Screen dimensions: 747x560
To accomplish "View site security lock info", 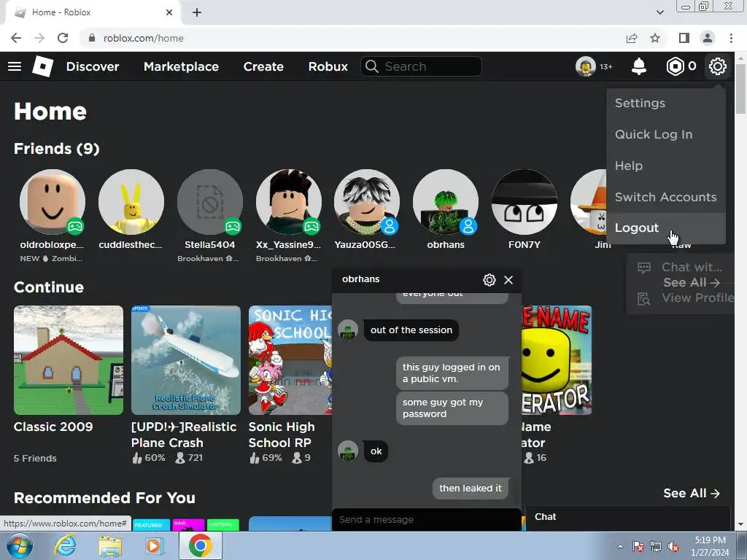I will [x=92, y=38].
